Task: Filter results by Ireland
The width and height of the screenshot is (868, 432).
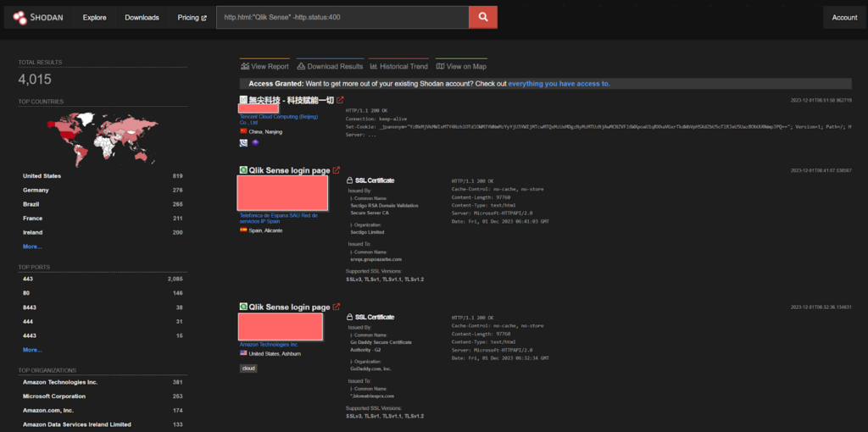Action: pyautogui.click(x=103, y=232)
